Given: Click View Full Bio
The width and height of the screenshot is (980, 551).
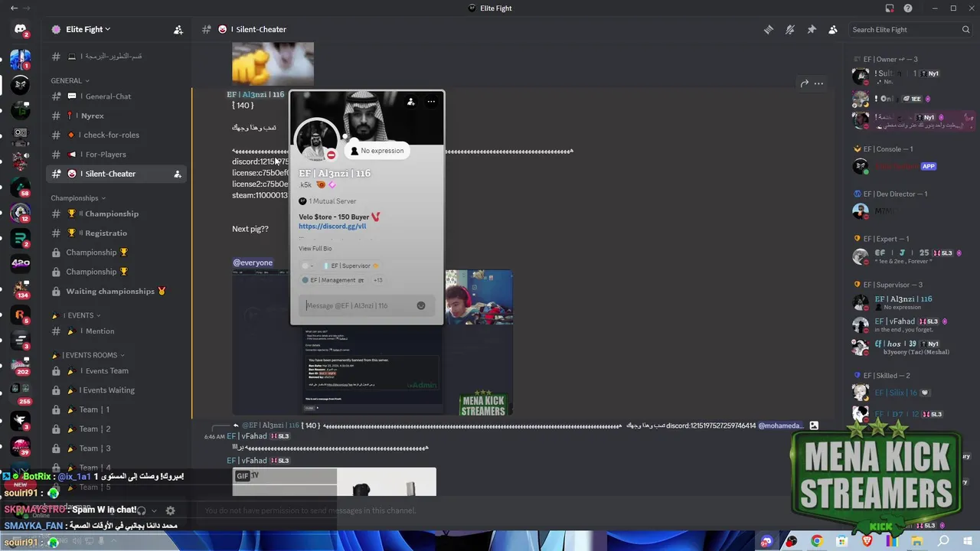Looking at the screenshot, I should pos(315,249).
